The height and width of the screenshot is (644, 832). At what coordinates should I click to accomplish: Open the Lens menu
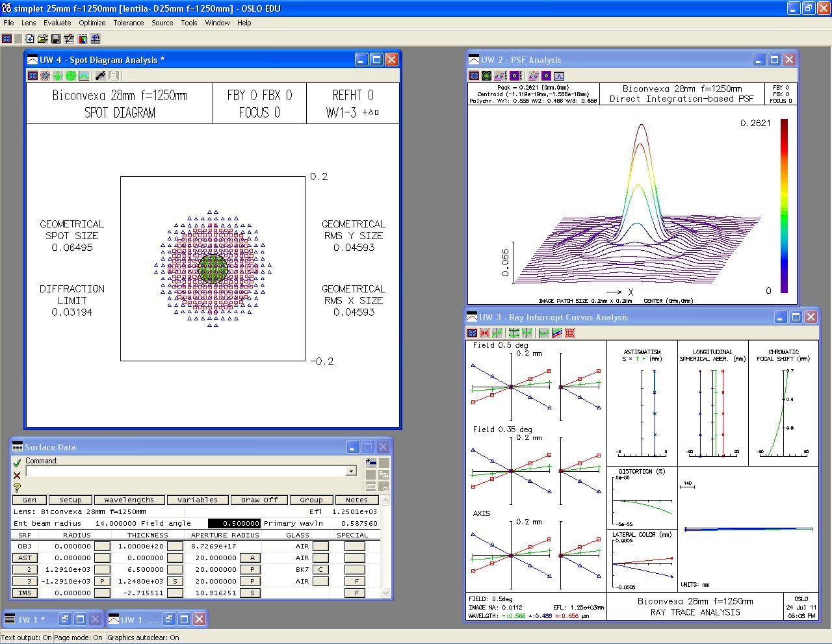click(x=29, y=23)
